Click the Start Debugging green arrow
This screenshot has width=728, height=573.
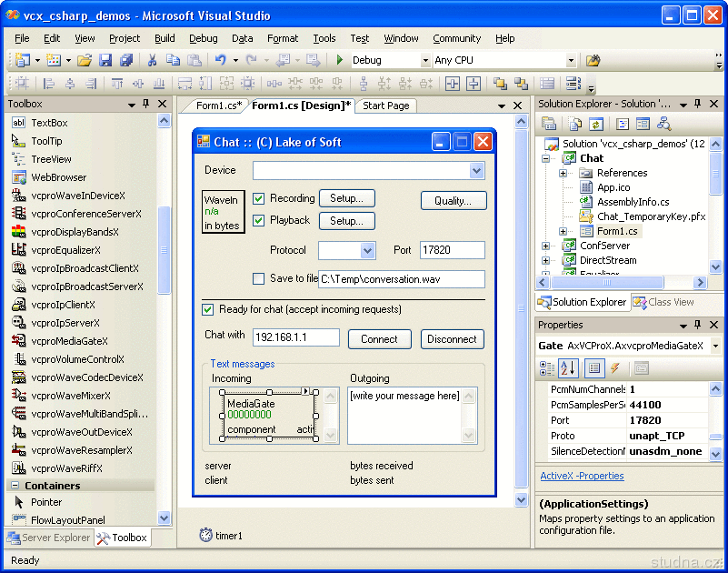click(x=339, y=60)
